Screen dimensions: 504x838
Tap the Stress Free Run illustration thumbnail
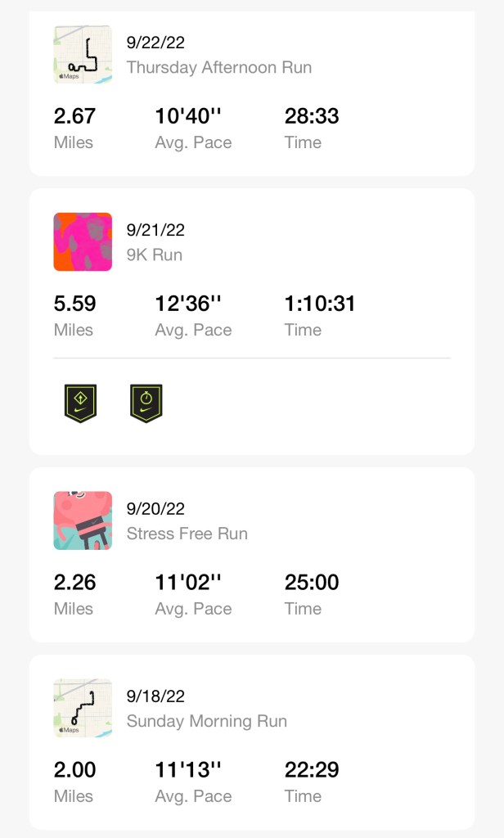[83, 520]
